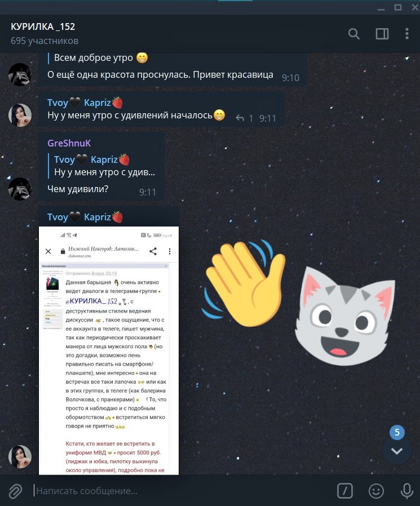Start voice recording with microphone icon

pyautogui.click(x=407, y=491)
